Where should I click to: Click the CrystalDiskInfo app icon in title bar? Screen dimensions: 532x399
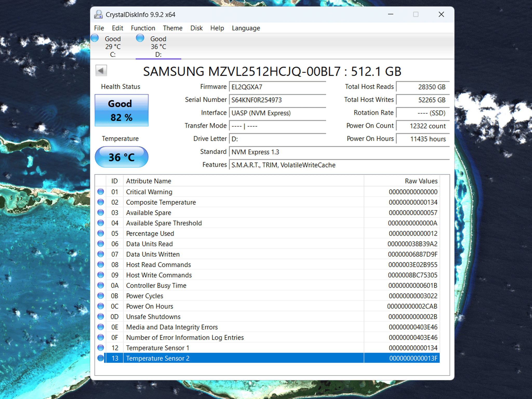pyautogui.click(x=98, y=14)
